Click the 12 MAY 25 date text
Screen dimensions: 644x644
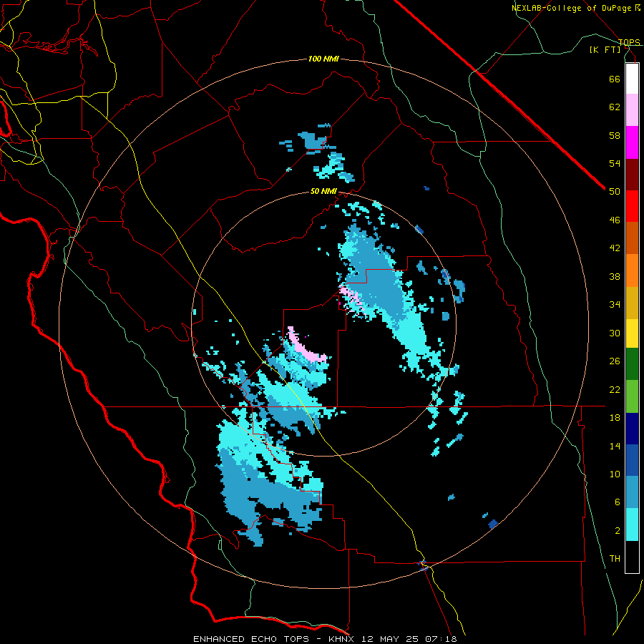click(390, 639)
